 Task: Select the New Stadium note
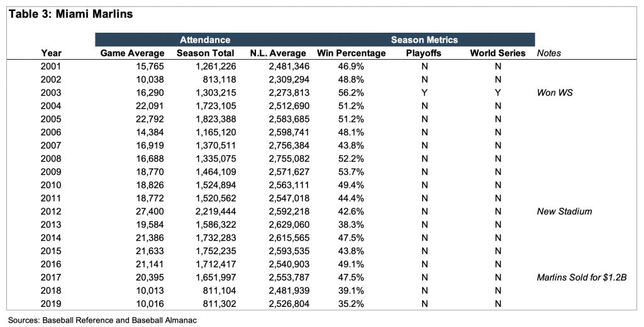pos(564,211)
